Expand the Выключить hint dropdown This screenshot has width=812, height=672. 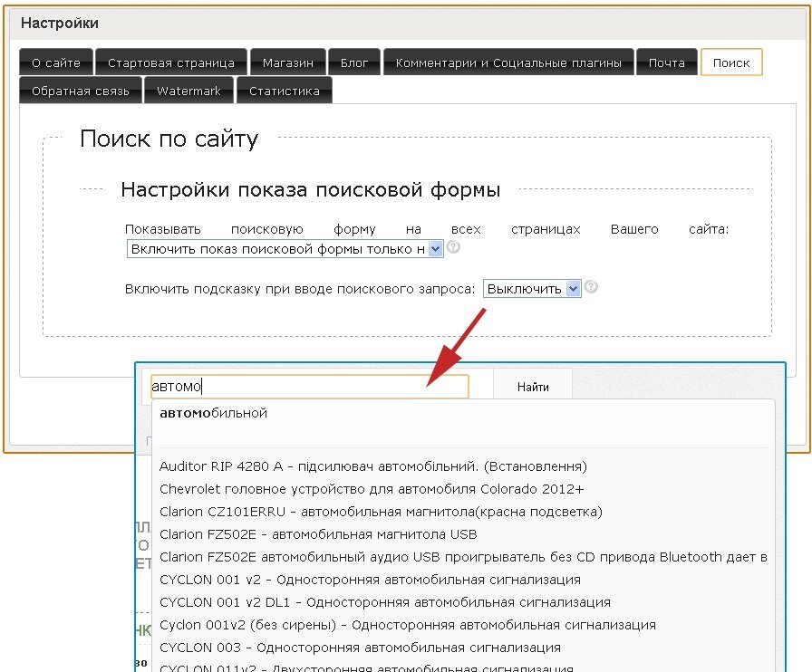click(532, 289)
